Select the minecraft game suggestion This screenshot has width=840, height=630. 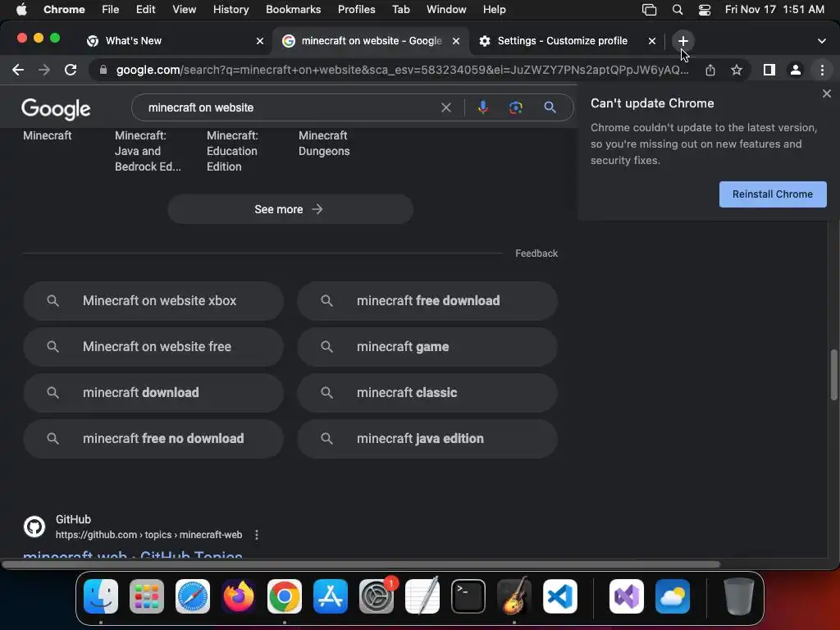[427, 347]
